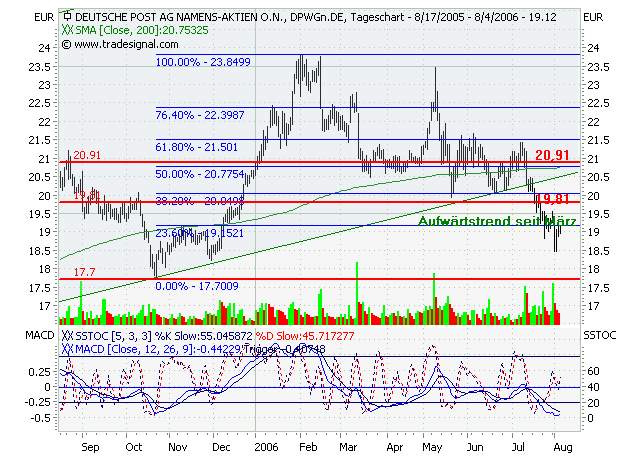Click the red '17.7' support label
Screen dimensions: 639x464
tap(84, 272)
